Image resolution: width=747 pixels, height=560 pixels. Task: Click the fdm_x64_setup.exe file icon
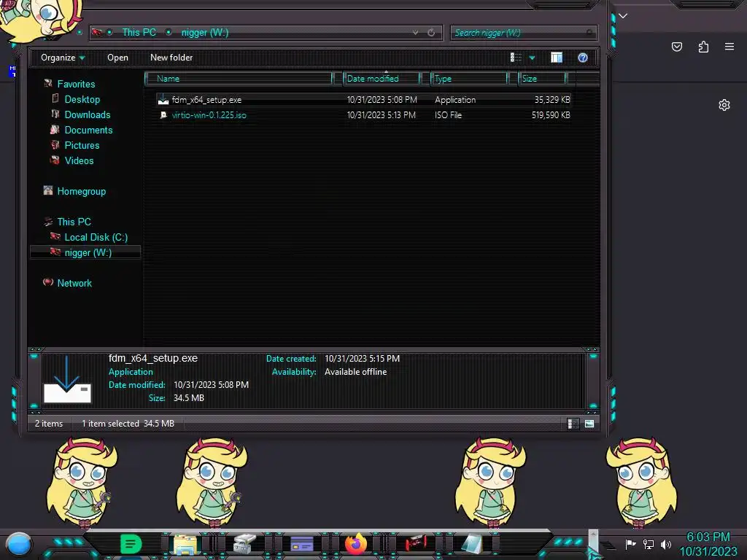(163, 99)
